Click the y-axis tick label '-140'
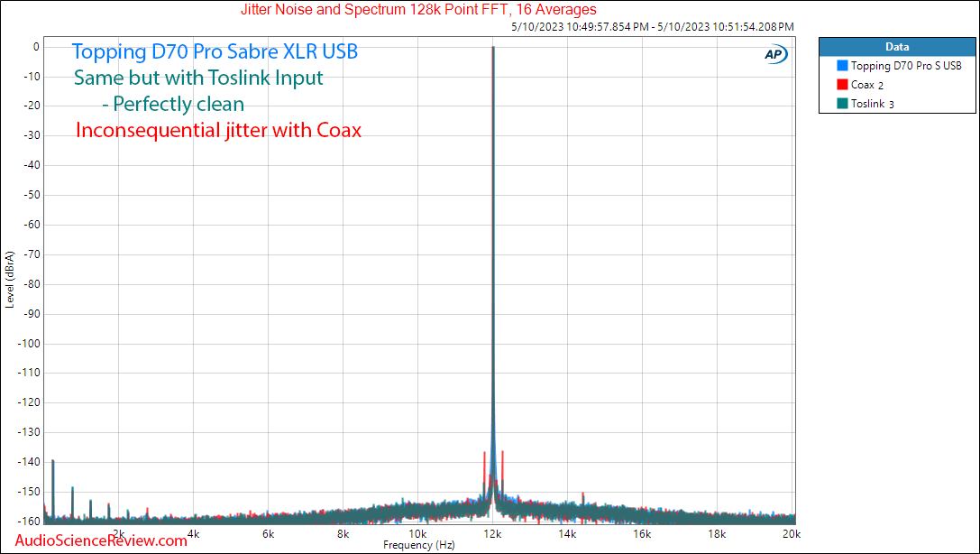The width and height of the screenshot is (980, 554). [29, 462]
